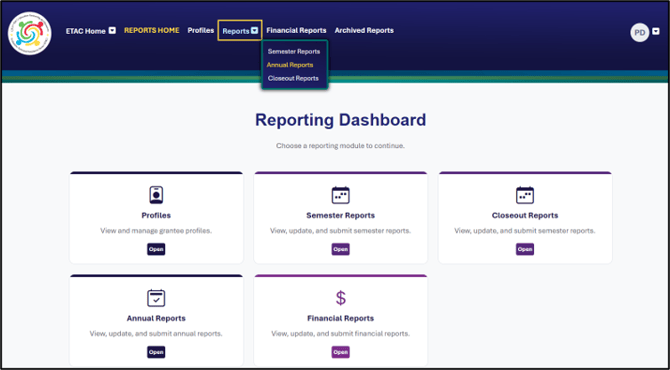Open the Profiles module
Image resolution: width=670 pixels, height=370 pixels.
click(156, 250)
